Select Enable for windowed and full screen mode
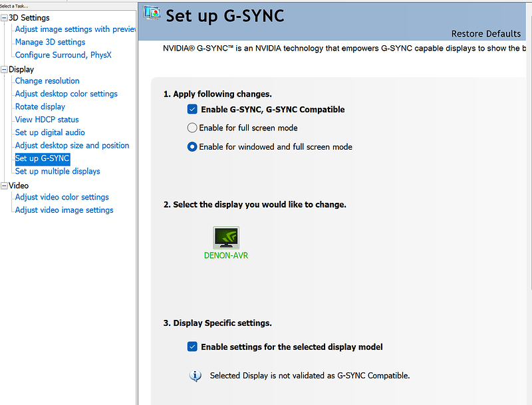This screenshot has height=405, width=532. (192, 146)
